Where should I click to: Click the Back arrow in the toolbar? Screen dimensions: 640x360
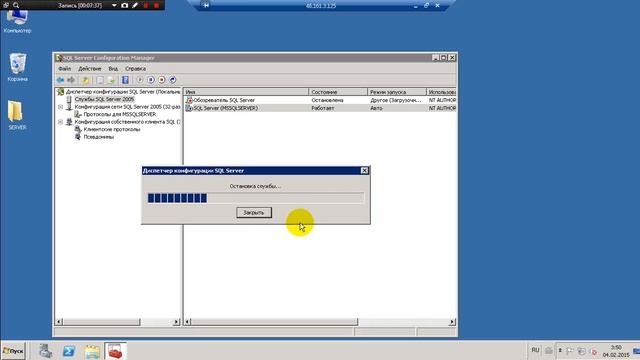tap(60, 80)
